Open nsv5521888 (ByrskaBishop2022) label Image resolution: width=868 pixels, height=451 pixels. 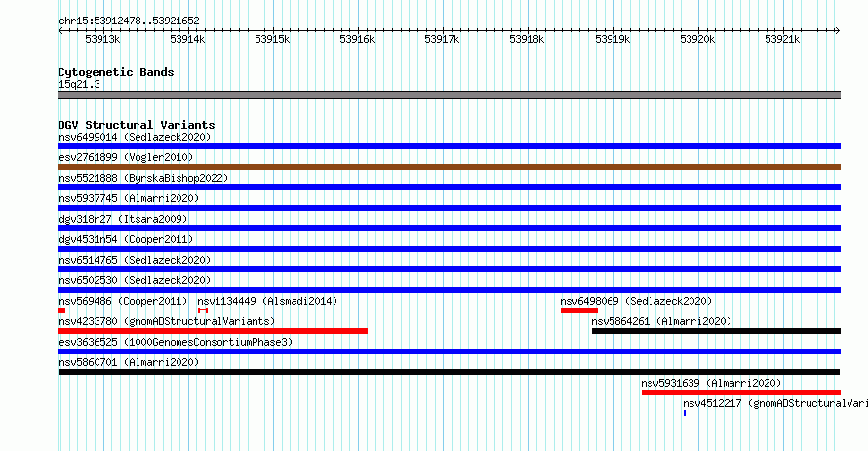point(143,178)
